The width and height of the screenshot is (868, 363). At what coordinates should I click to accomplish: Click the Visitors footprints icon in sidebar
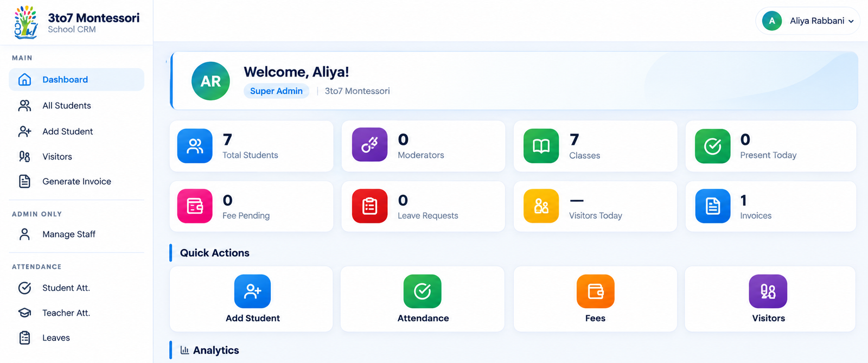[24, 157]
